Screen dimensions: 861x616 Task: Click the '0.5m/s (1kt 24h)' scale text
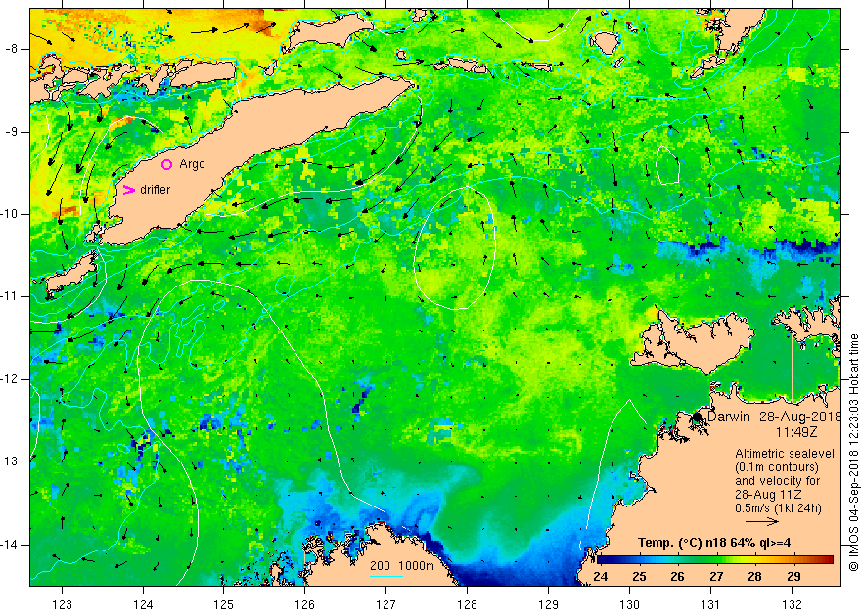(778, 508)
